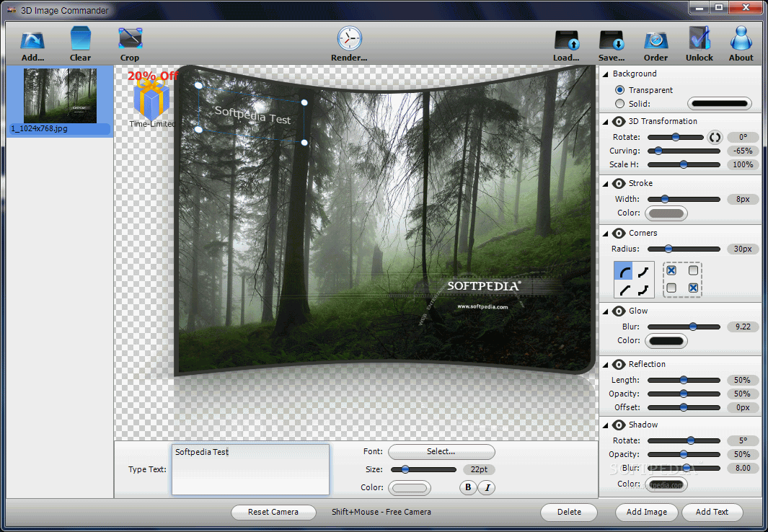Open the About icon
Viewport: 768px width, 532px height.
pos(741,39)
